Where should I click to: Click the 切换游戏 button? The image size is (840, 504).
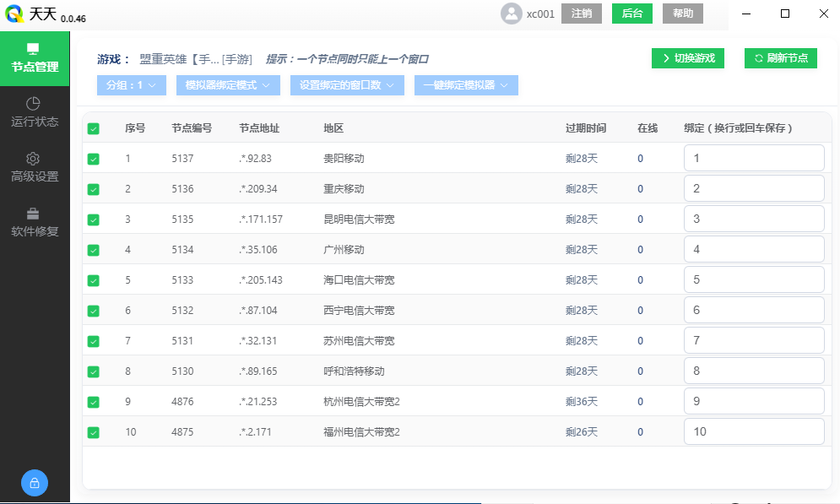[688, 58]
